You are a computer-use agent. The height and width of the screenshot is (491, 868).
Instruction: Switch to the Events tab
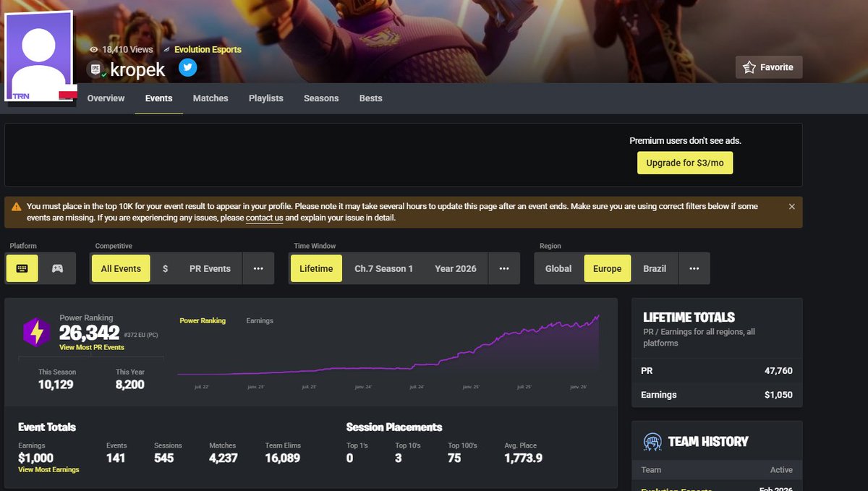click(x=158, y=98)
